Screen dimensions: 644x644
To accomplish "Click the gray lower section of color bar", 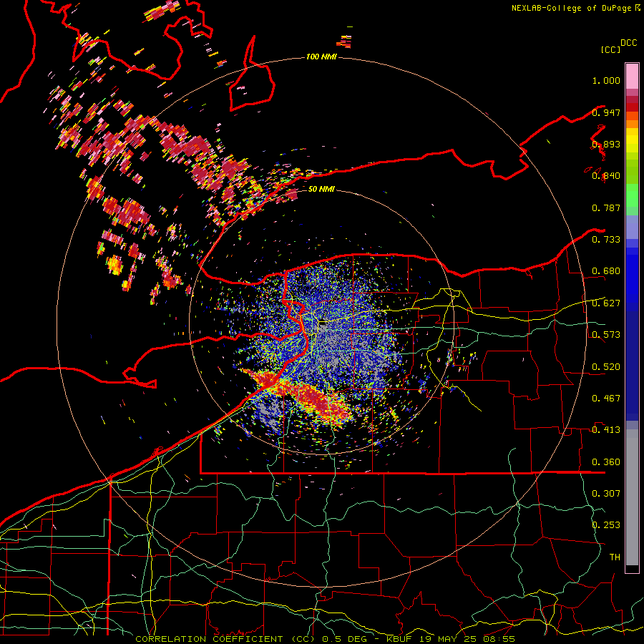I will tap(632, 497).
